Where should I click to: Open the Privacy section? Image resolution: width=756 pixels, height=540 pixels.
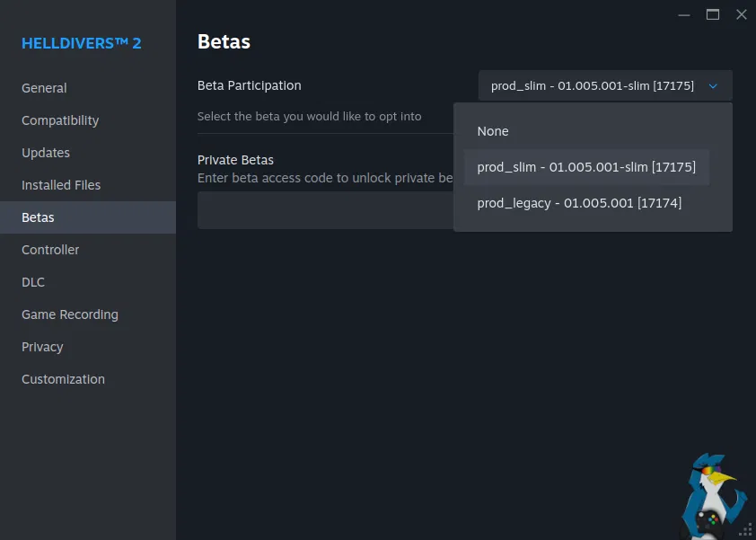click(42, 347)
